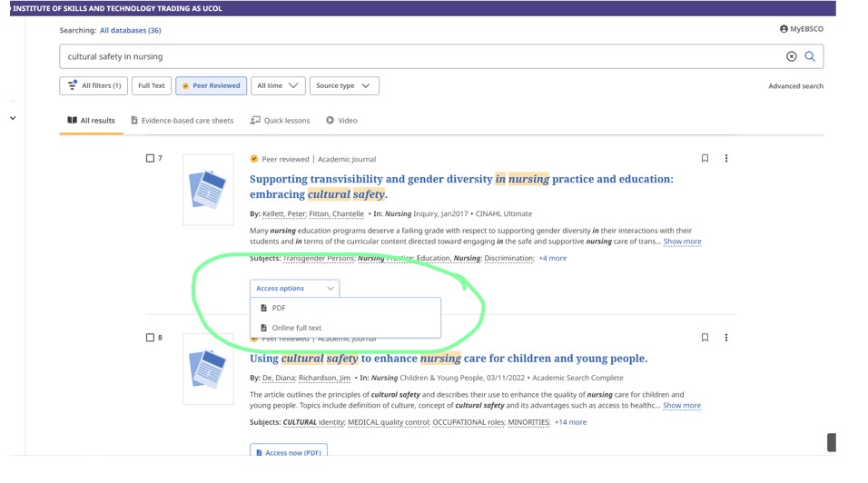Choose PDF from Access options menu
This screenshot has width=868, height=483.
point(279,309)
